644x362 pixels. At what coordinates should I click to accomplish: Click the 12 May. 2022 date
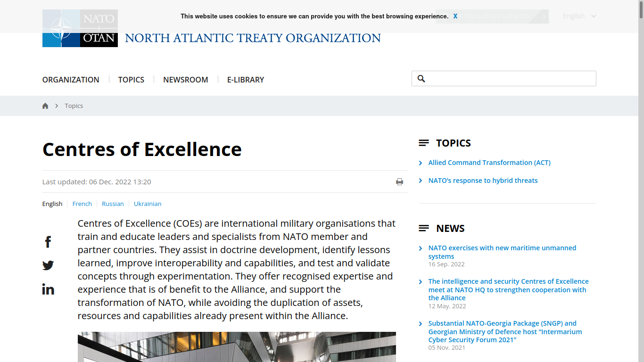pos(447,306)
